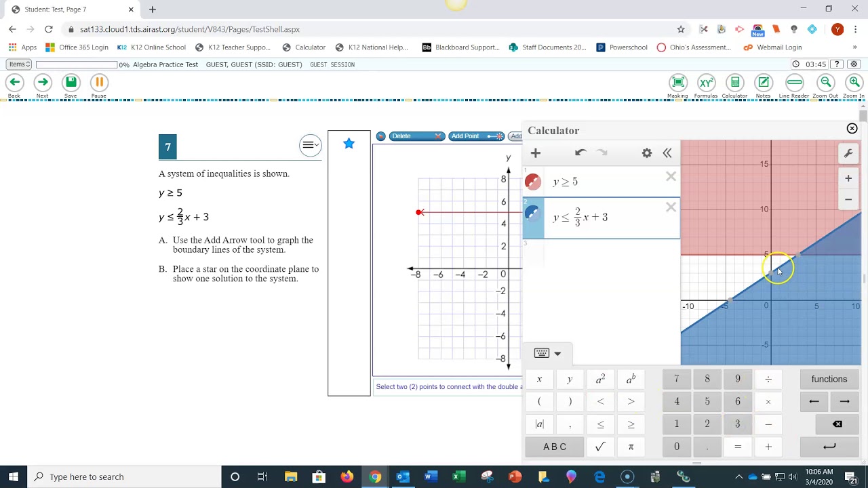Open the functions keypad menu
Screen dimensions: 868x488
[829, 380]
